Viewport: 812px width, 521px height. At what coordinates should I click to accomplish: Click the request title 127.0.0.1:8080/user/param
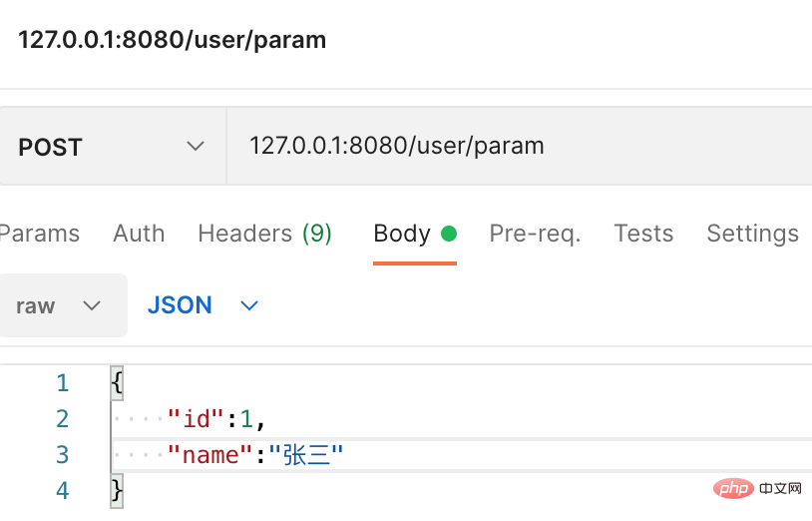click(172, 40)
